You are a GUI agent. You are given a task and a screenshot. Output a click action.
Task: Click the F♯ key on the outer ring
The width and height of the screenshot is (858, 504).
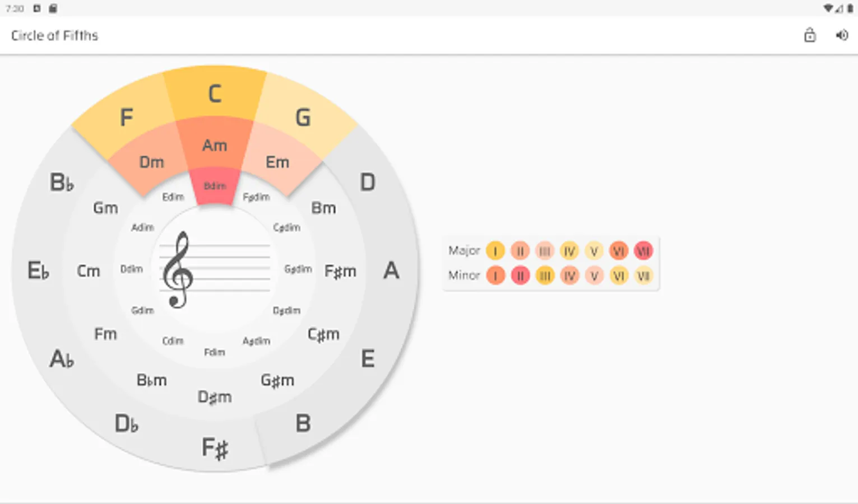[x=215, y=448]
